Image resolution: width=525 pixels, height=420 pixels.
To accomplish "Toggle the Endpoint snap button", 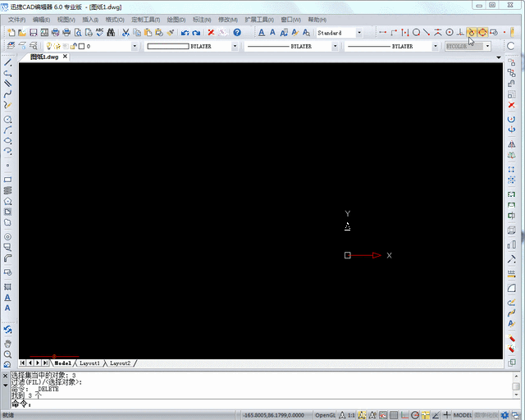I will coord(383,33).
